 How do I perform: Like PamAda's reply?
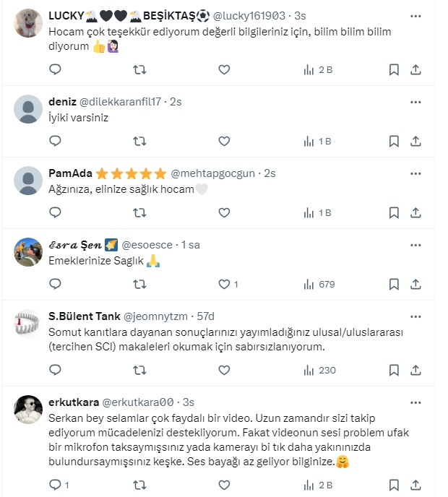pos(224,213)
